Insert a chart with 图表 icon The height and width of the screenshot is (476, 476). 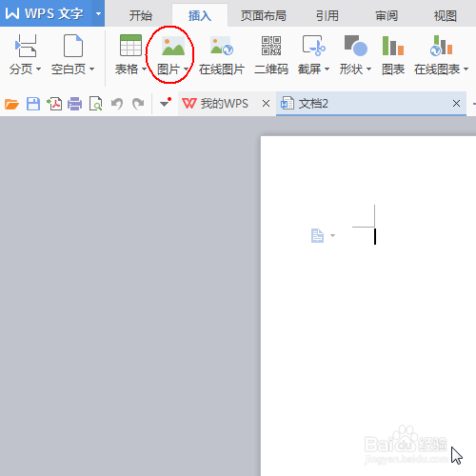pyautogui.click(x=393, y=46)
